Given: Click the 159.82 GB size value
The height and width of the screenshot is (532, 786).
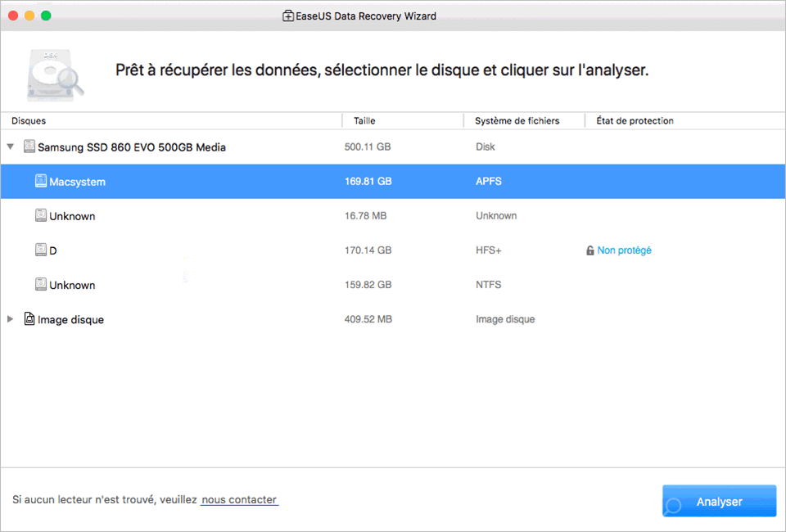Looking at the screenshot, I should 368,285.
